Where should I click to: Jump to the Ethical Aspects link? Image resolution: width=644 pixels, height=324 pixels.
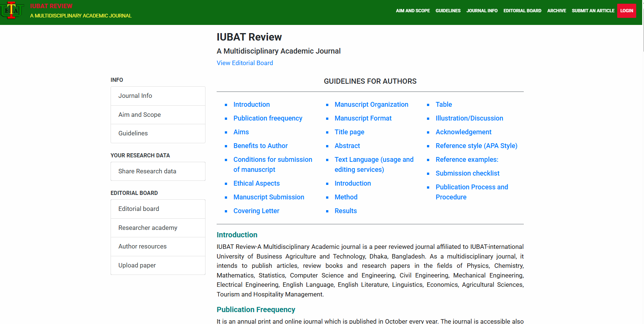tap(256, 183)
